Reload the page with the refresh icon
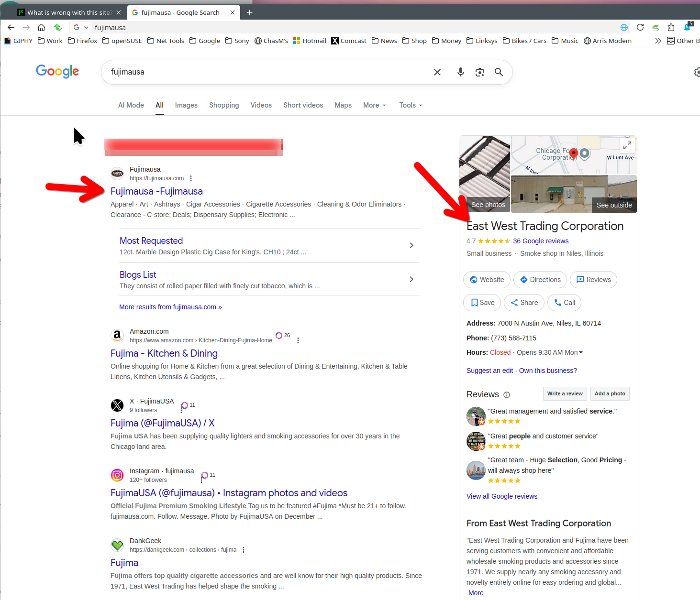Viewport: 700px width, 600px height. (640, 27)
